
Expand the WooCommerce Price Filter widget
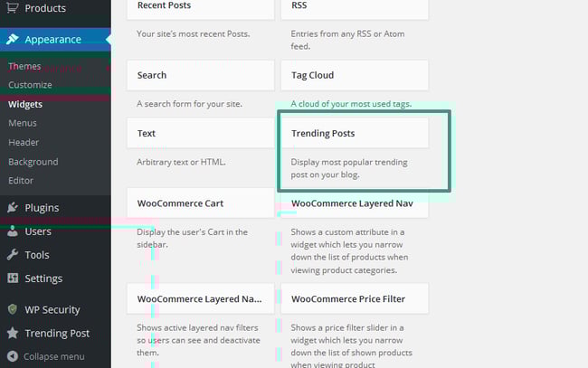point(355,299)
